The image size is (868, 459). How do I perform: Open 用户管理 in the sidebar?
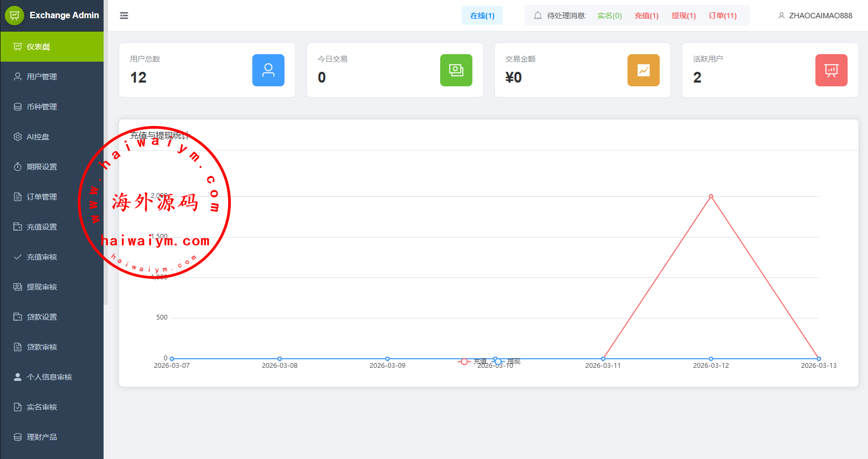pos(42,77)
